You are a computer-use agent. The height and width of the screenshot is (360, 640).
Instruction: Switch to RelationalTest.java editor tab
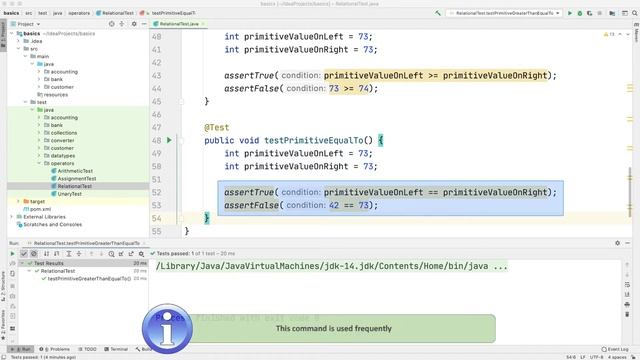tap(179, 24)
